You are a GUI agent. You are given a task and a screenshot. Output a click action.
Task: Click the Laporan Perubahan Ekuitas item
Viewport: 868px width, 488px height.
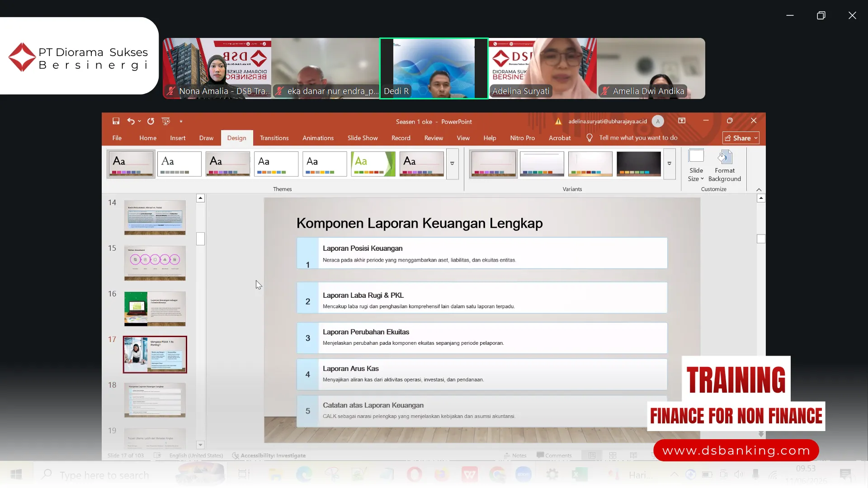(482, 338)
